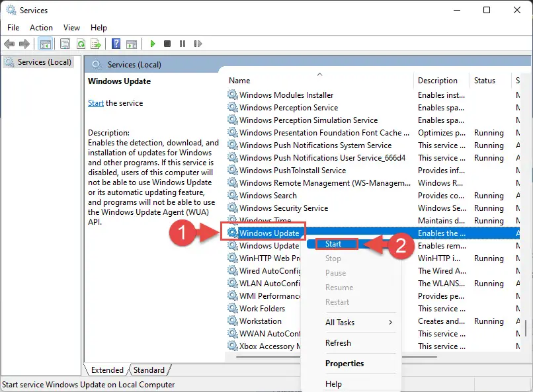Click the Back arrow toolbar icon
533x392 pixels.
click(9, 44)
